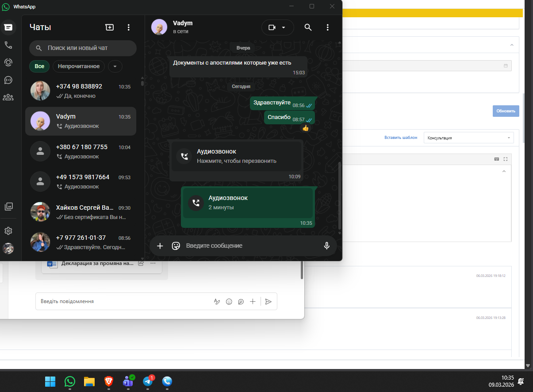533x392 pixels.
Task: Search within the Vadym conversation
Action: (x=308, y=27)
